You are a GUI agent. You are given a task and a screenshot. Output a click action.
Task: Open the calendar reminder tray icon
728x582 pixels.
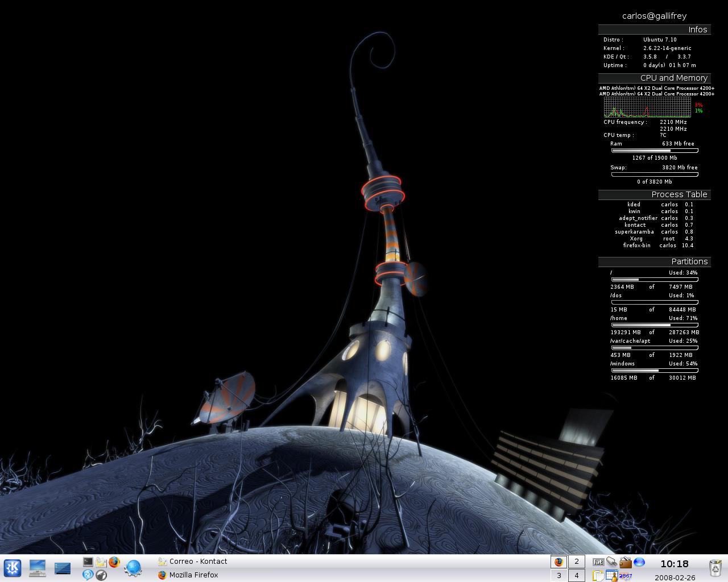tap(612, 576)
